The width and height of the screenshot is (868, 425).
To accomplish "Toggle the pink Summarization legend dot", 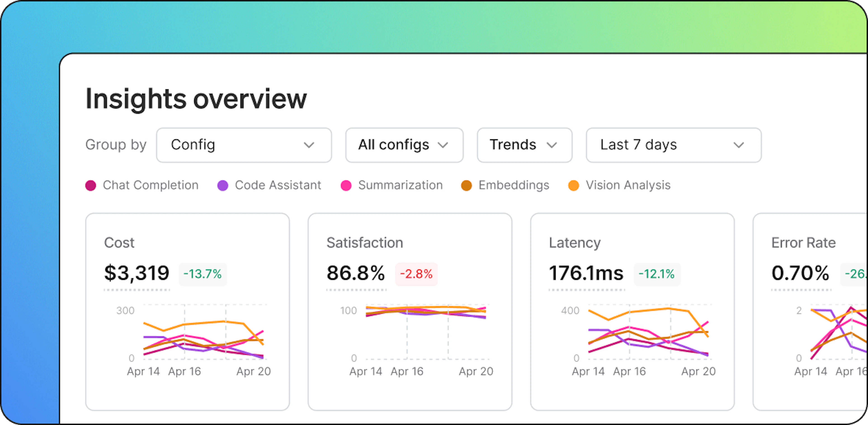I will tap(346, 186).
